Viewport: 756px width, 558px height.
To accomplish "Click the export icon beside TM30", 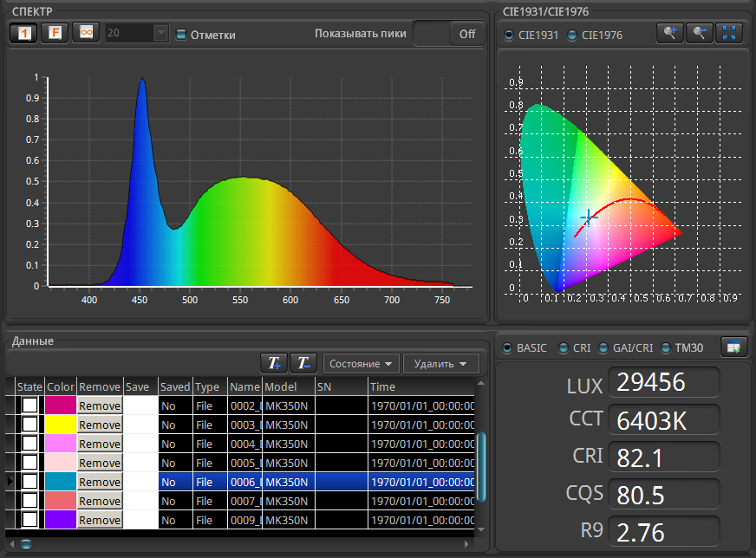I will (x=734, y=347).
